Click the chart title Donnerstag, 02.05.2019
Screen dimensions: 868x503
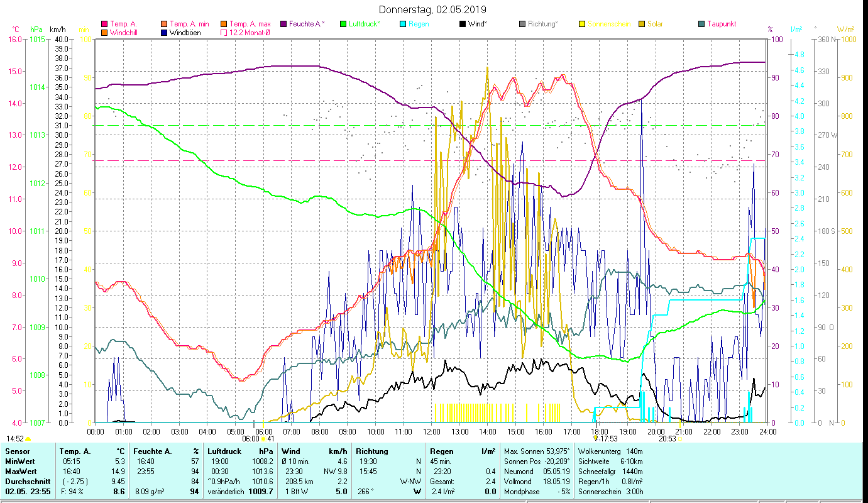point(434,9)
